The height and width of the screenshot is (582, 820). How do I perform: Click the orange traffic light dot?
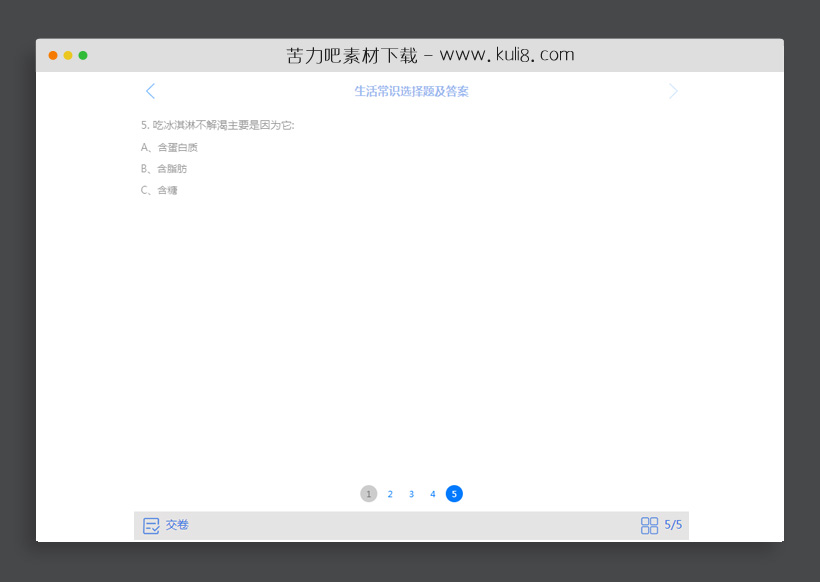52,55
